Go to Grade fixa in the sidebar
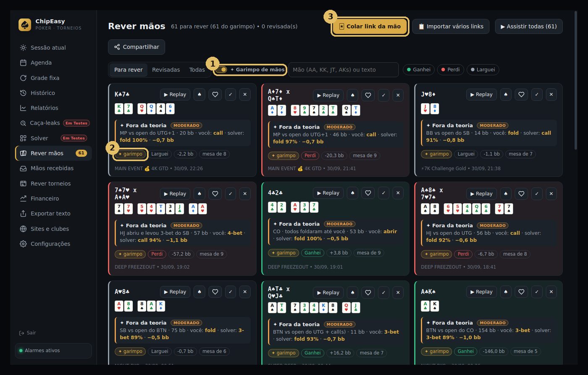The height and width of the screenshot is (375, 588). click(53, 78)
